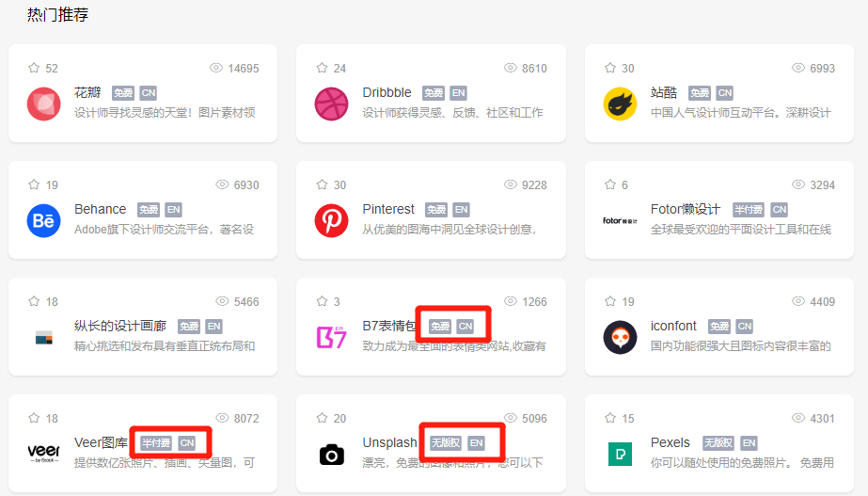Click description text 你可以随处使用的免费照片
The image size is (868, 496).
(719, 463)
